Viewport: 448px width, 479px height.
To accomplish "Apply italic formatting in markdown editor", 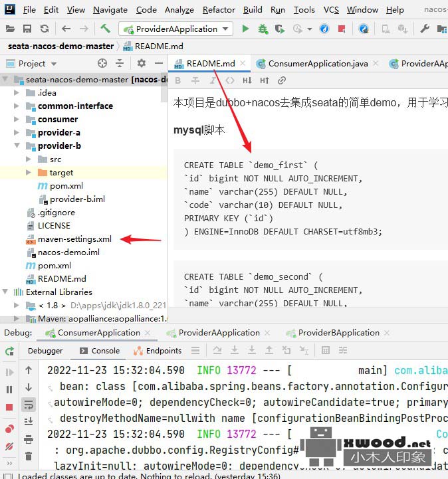I will tap(213, 80).
